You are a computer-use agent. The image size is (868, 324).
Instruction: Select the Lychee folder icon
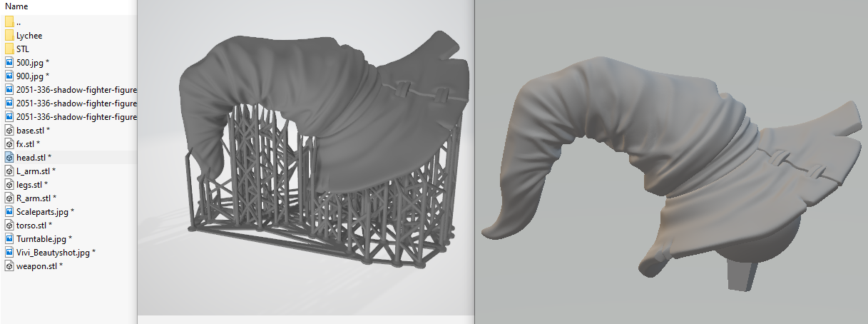click(x=9, y=35)
